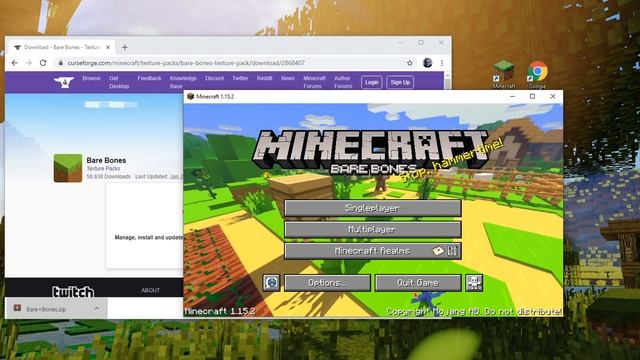Click the Bare Bones grass block thumbnail
Viewport: 640px width, 360px height.
[68, 168]
